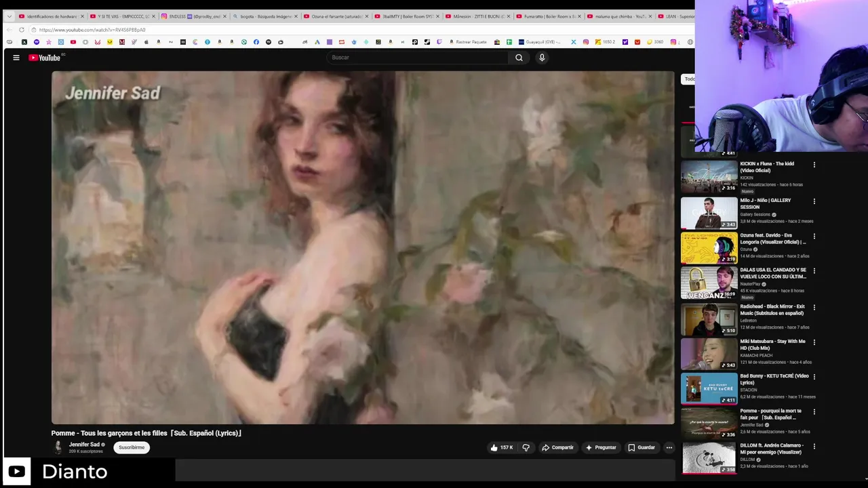Open DALAS padlock VENGANZA thumbnail

pos(709,283)
